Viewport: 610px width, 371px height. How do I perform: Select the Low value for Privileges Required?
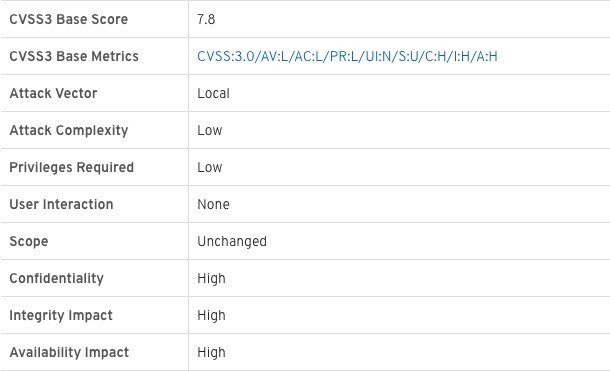pos(210,167)
